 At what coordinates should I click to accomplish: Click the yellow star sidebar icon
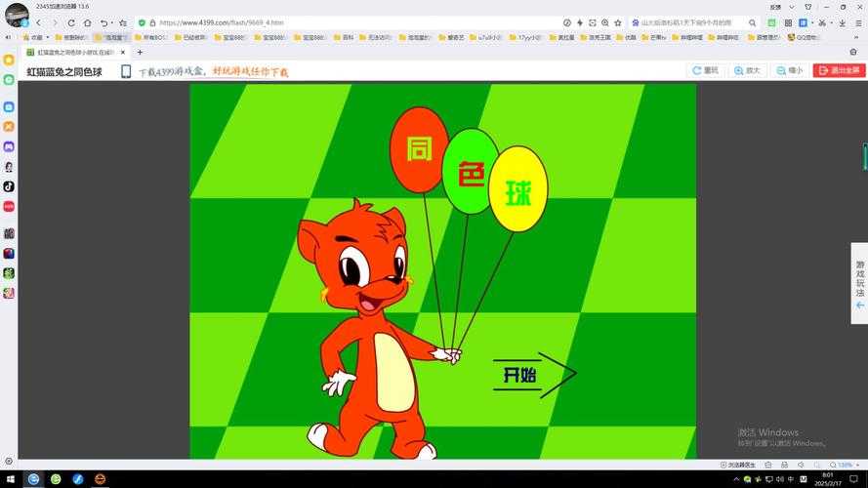click(9, 60)
